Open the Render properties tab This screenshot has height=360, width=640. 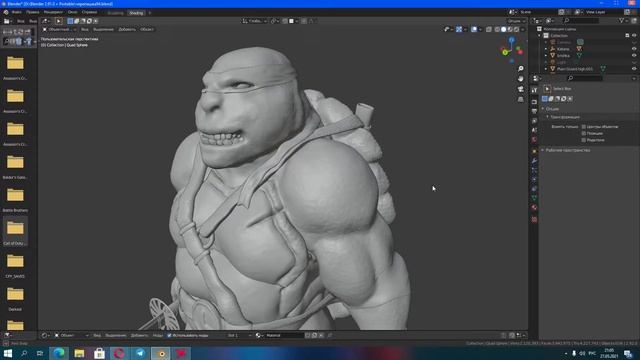(534, 102)
